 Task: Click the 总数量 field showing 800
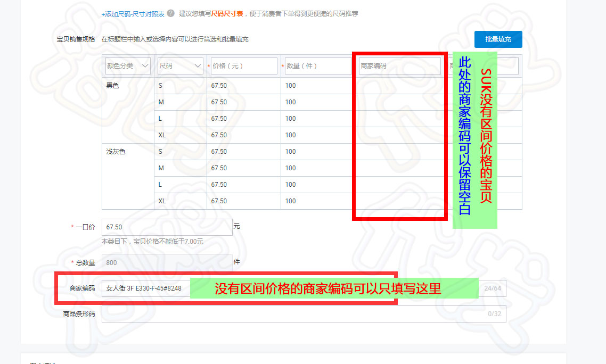(167, 263)
